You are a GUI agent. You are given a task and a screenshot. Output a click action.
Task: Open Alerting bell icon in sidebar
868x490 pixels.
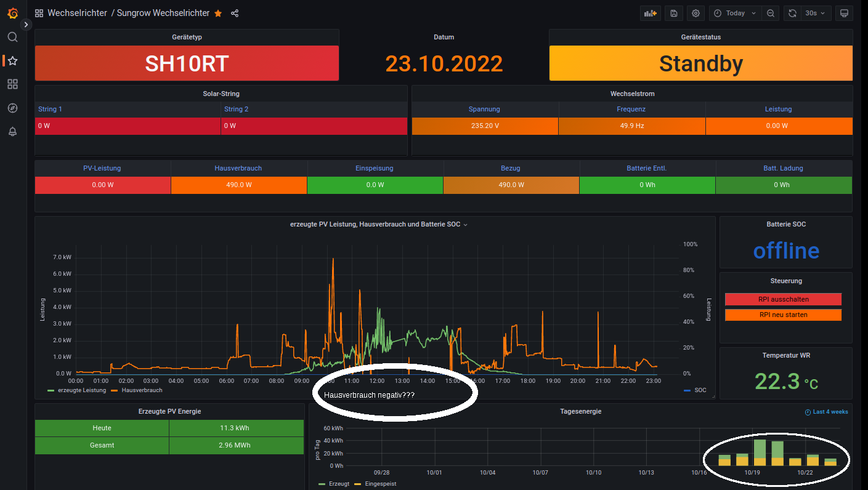coord(12,132)
